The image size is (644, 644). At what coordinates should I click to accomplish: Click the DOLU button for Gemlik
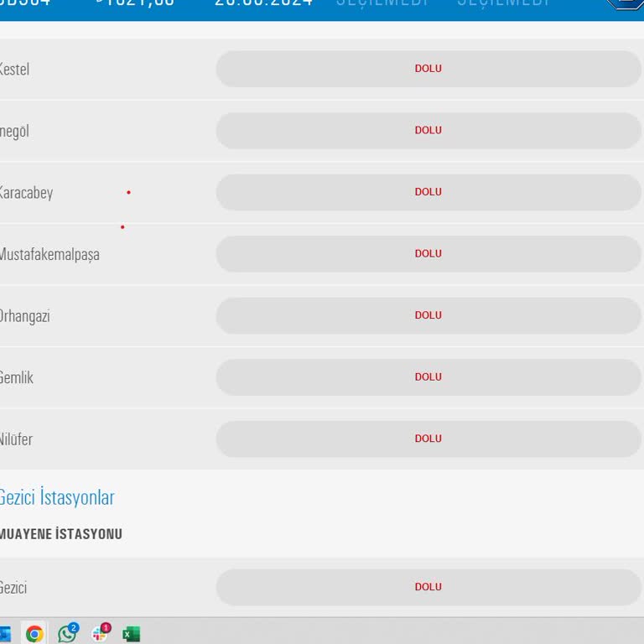click(x=428, y=377)
